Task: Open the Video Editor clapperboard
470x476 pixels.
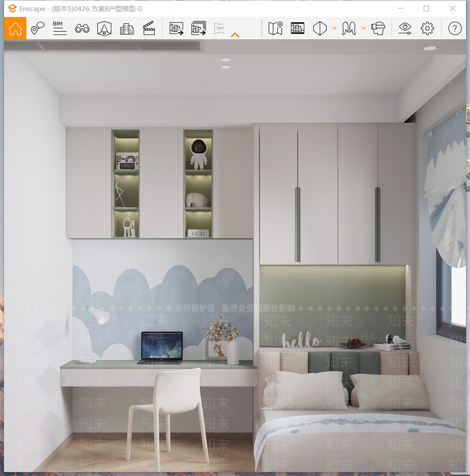Action: [149, 28]
